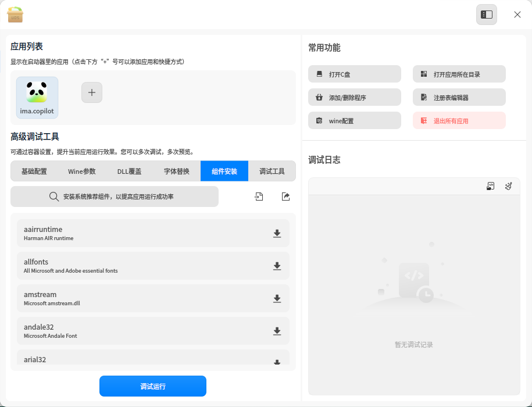Add an app with the plus button
Image resolution: width=532 pixels, height=407 pixels.
tap(92, 92)
